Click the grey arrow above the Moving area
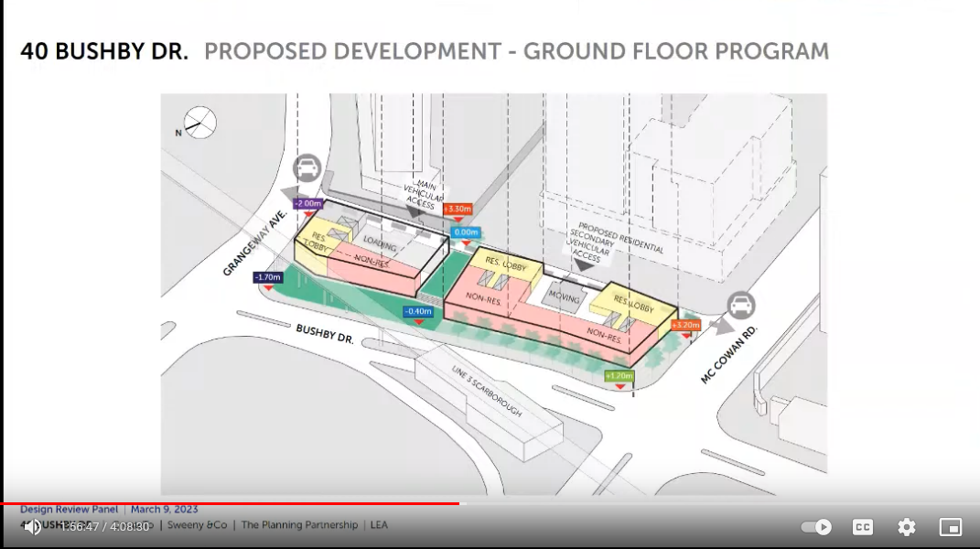 click(579, 266)
